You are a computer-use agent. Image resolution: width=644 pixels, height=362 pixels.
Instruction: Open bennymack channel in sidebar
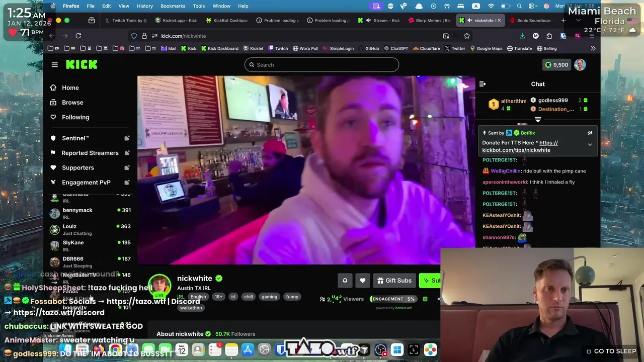click(x=91, y=213)
